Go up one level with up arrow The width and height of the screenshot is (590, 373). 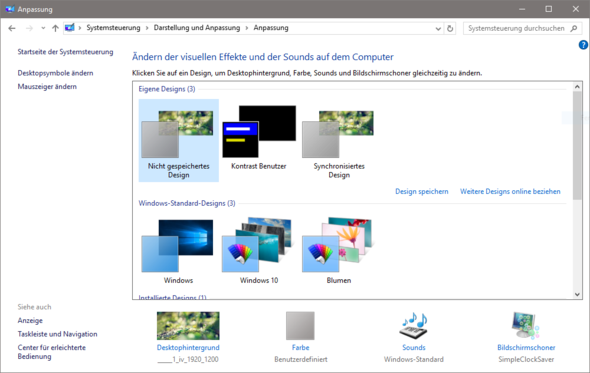tap(55, 28)
